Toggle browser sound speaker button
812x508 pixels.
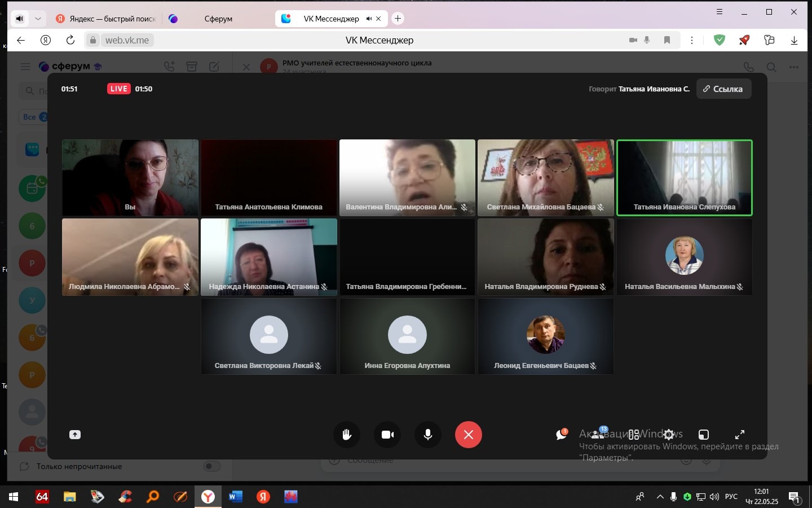[20, 19]
